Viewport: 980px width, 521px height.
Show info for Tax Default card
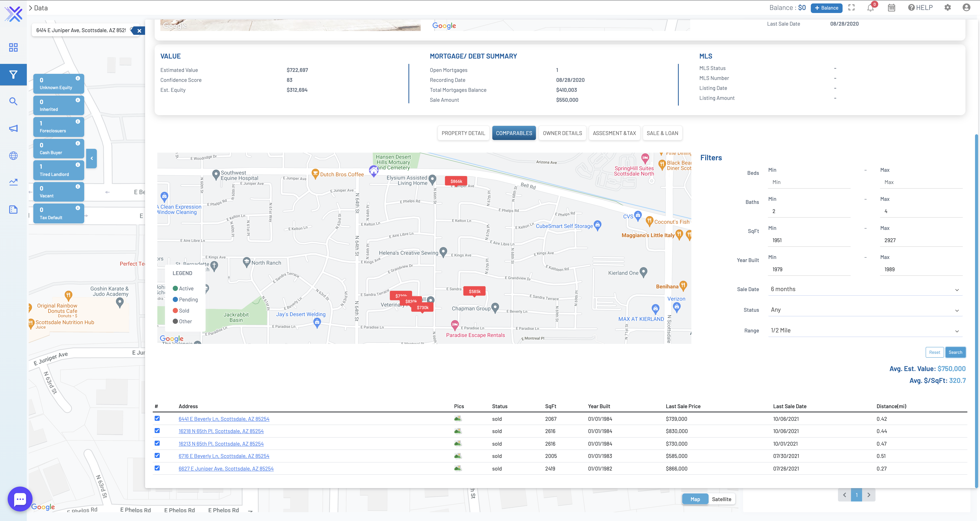coord(78,208)
